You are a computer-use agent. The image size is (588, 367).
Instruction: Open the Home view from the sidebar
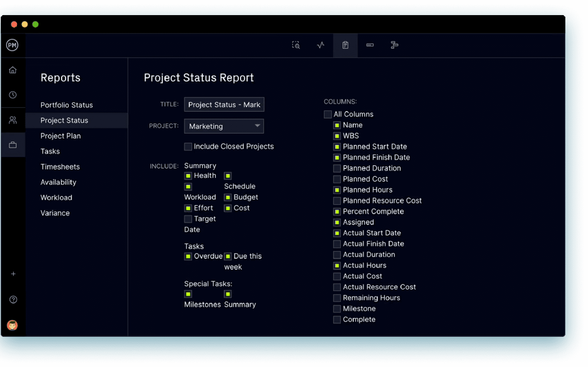[13, 70]
